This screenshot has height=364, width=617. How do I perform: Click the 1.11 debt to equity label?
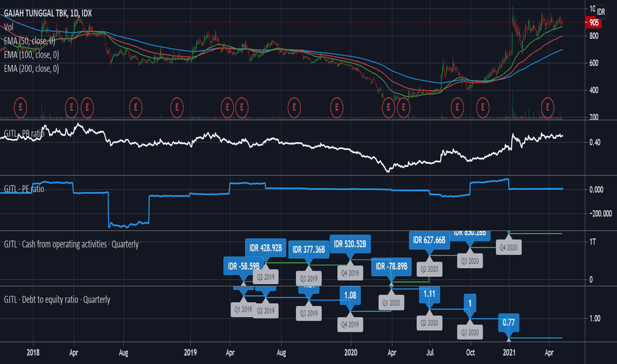[x=429, y=295]
